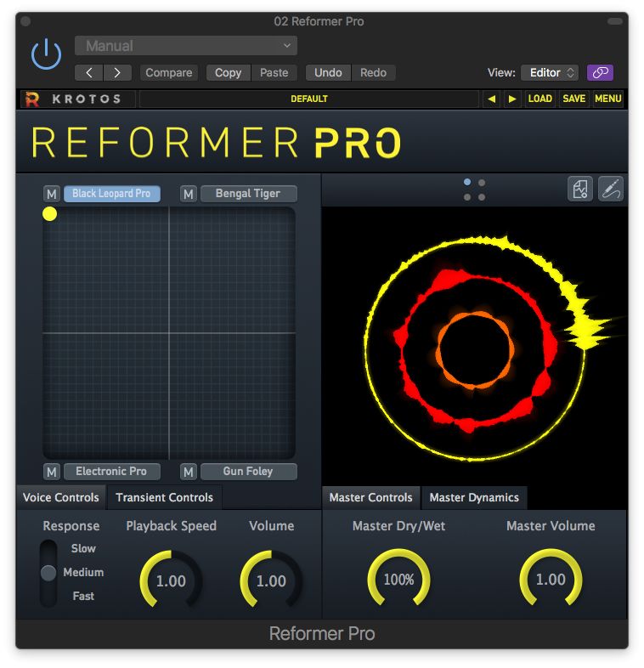Select the Bengal Tiger library slot

(248, 194)
